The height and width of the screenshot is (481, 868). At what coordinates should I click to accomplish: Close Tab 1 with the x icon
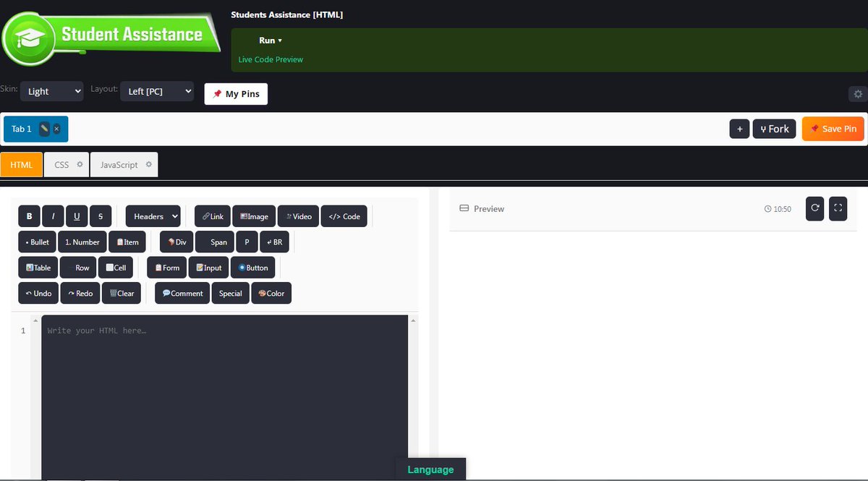pyautogui.click(x=56, y=129)
